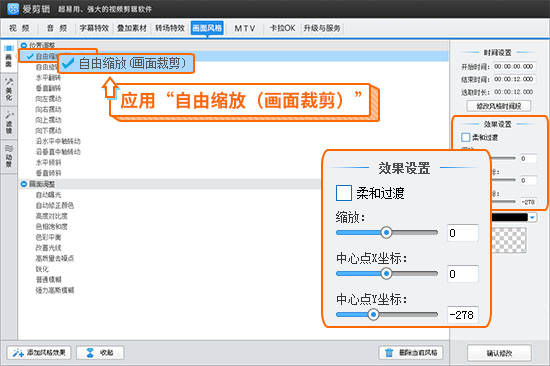Viewport: 550px width, 366px height.
Task: Open the 画面 side tab
Action: click(x=8, y=56)
